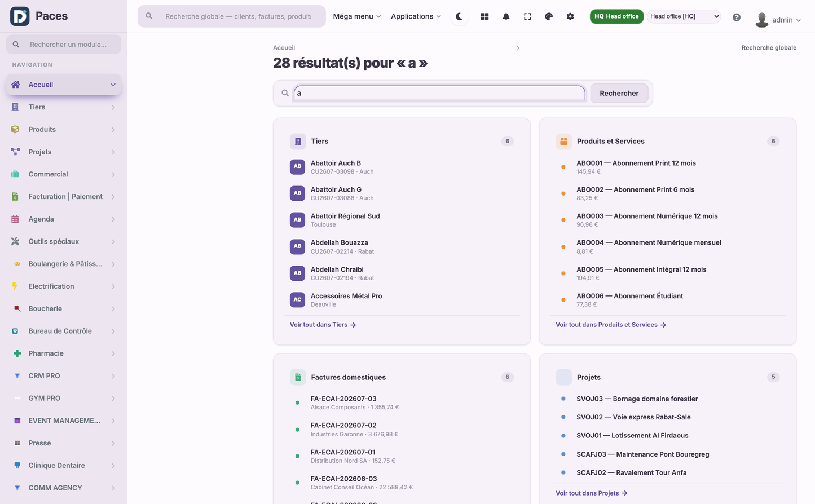Click the Rechercher button
The height and width of the screenshot is (504, 815).
point(619,93)
